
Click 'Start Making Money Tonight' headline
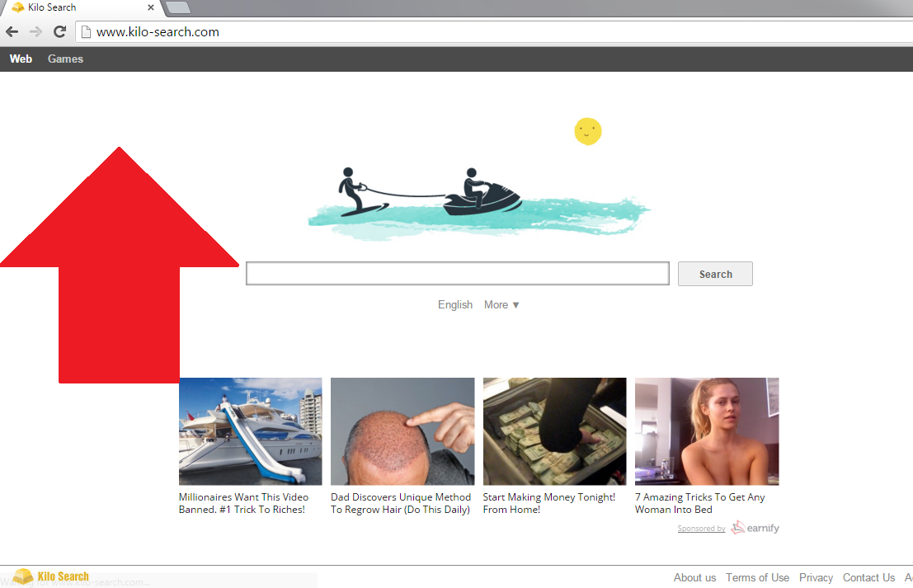point(549,503)
